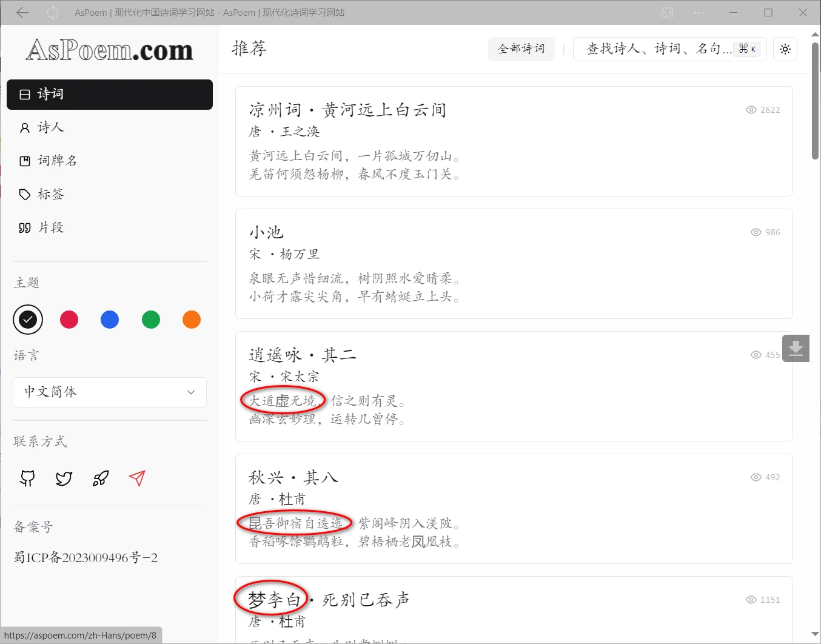Reload the page with refresh icon

point(53,13)
